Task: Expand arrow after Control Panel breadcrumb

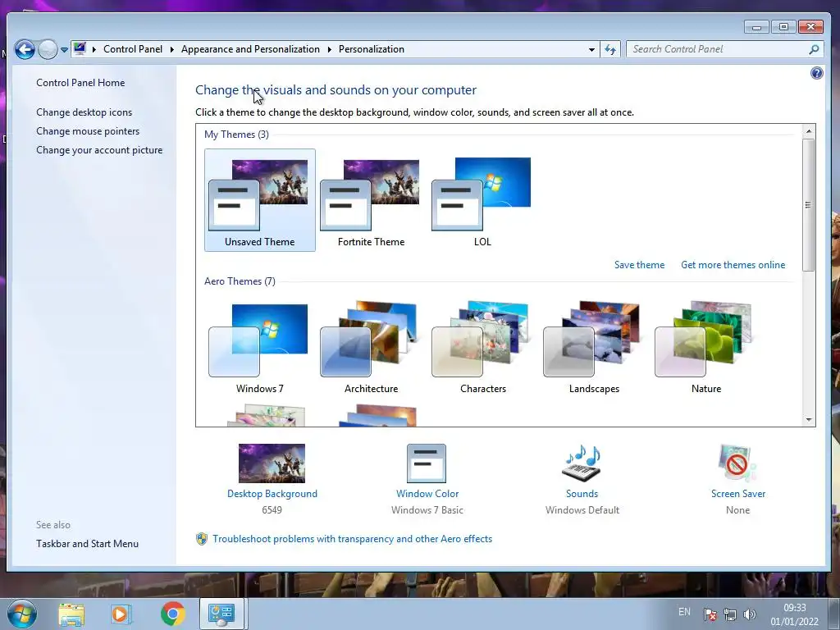Action: pos(172,49)
